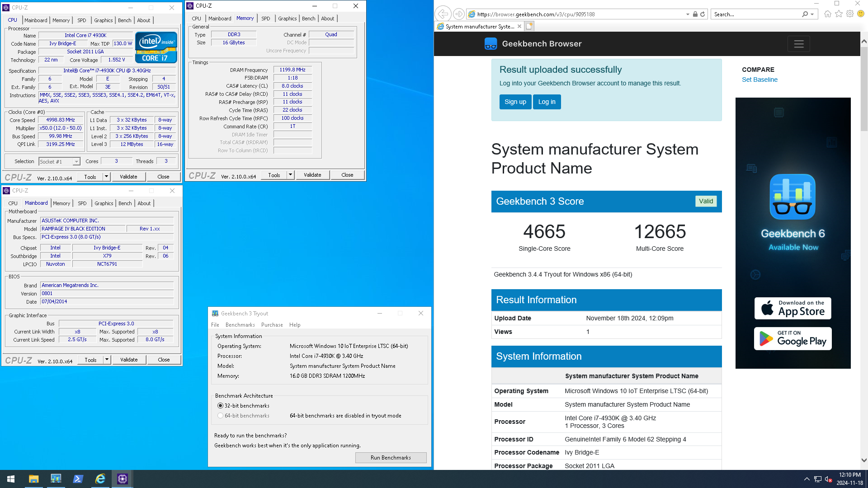The height and width of the screenshot is (488, 868).
Task: Click Download on the App Store badge
Action: 793,308
